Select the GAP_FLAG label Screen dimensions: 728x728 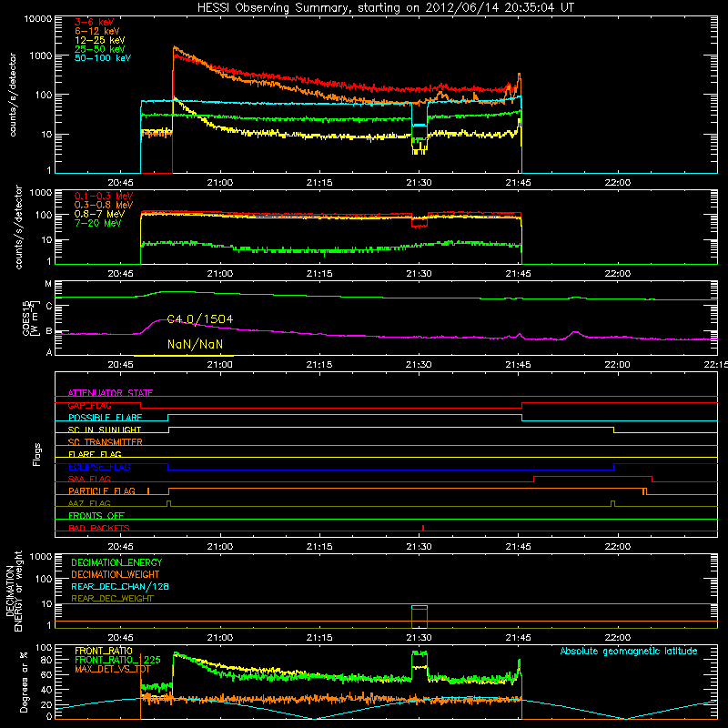click(89, 405)
